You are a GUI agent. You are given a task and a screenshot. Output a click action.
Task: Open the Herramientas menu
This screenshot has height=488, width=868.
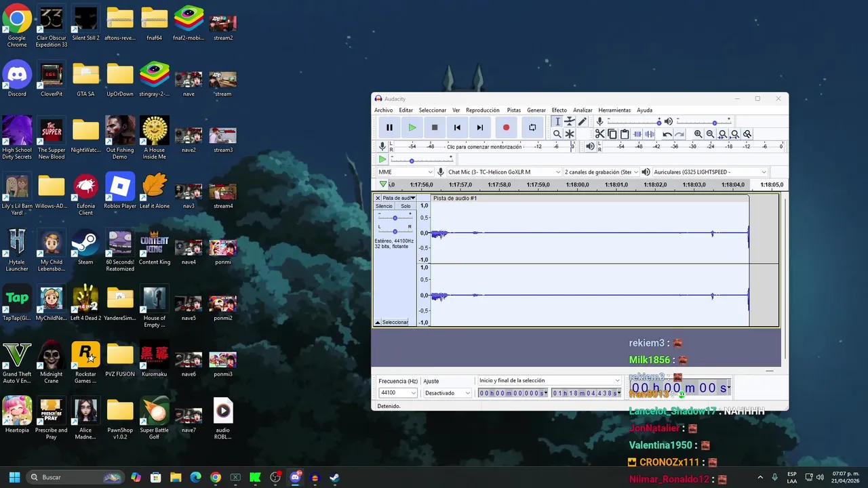614,110
